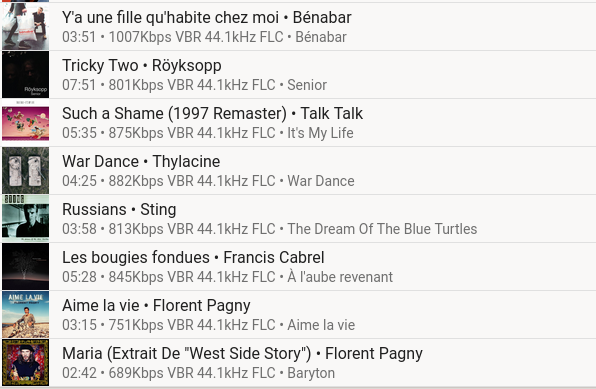Select Aime la vie Florent Pagny title

click(156, 305)
